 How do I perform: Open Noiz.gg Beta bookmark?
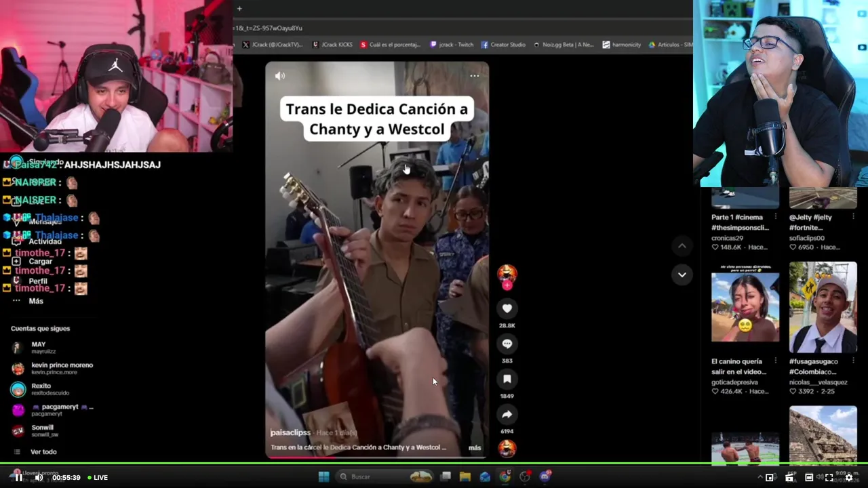[x=564, y=45]
